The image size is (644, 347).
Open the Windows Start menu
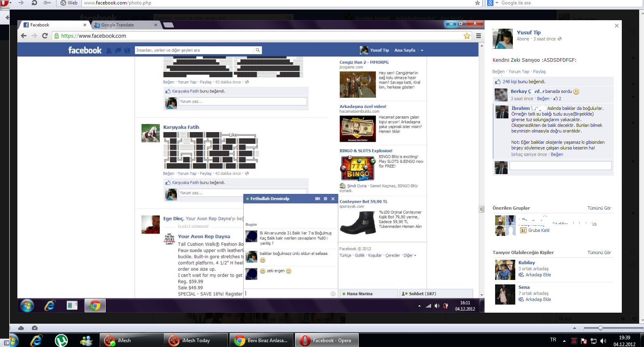click(13, 341)
